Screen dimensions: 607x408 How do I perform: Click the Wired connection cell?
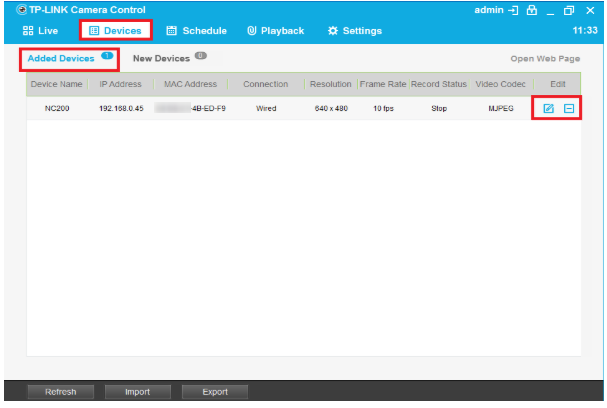[266, 108]
